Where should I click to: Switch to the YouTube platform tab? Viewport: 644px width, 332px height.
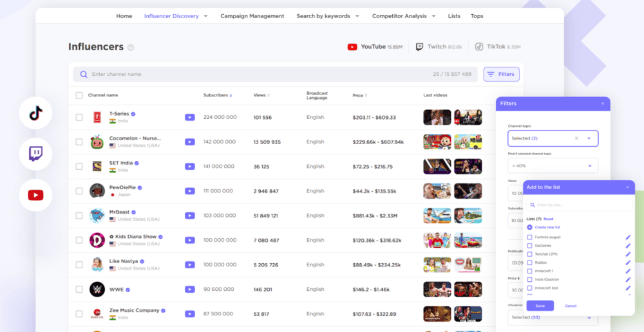point(375,47)
